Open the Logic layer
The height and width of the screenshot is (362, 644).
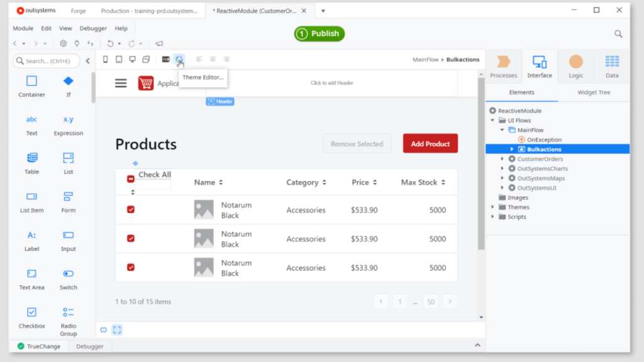(x=576, y=67)
